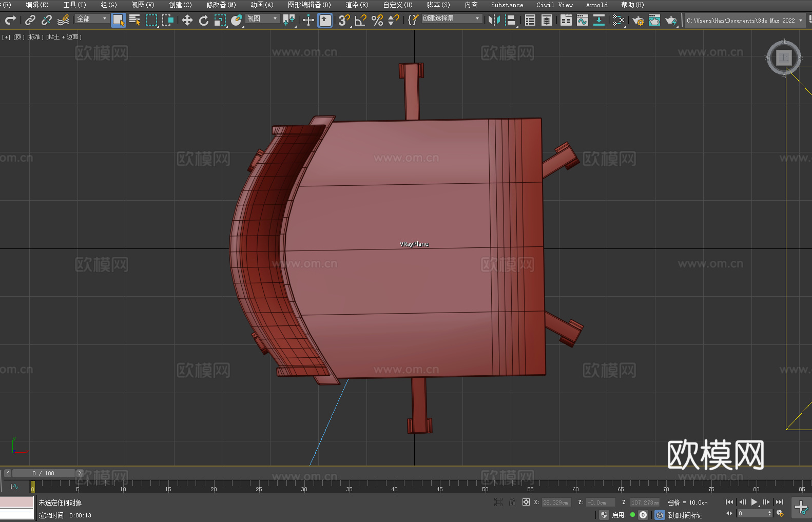Screen dimensions: 812x522
Task: Open 视图 reference coordinate system dropdown
Action: tap(262, 18)
